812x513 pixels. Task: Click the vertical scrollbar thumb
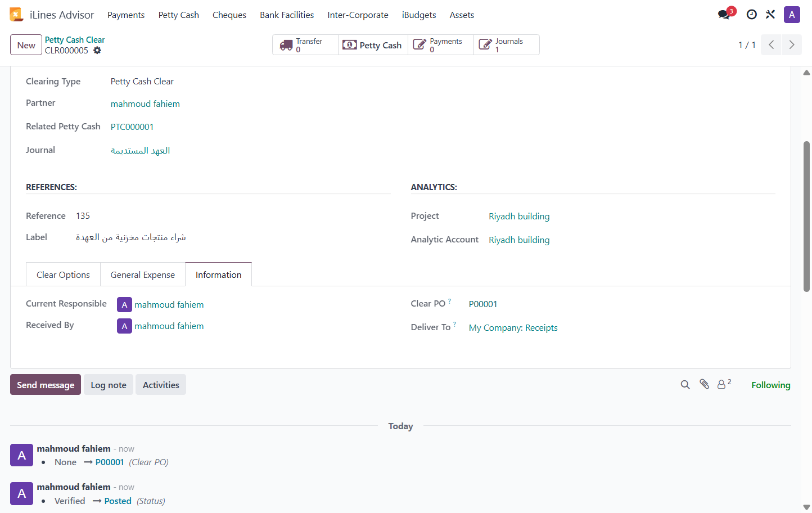coord(806,217)
